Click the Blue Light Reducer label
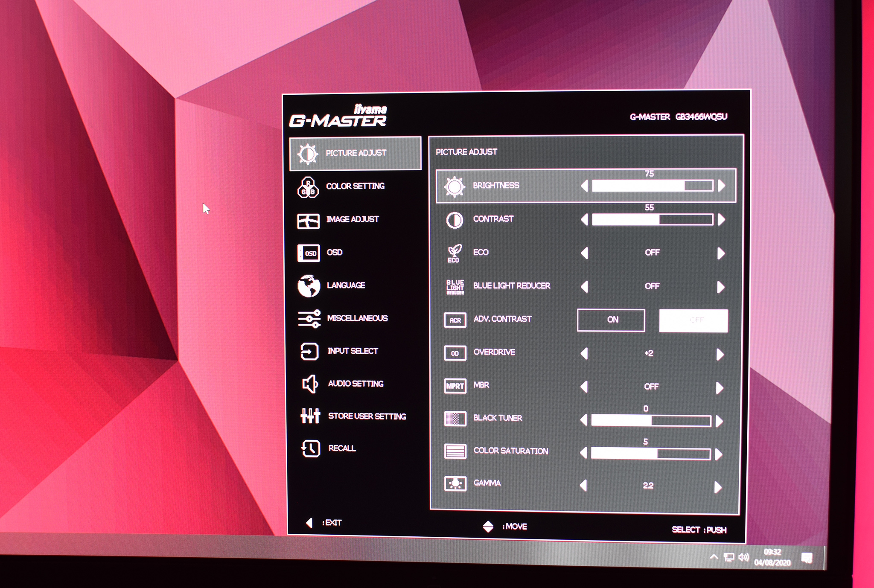The image size is (874, 588). point(511,286)
